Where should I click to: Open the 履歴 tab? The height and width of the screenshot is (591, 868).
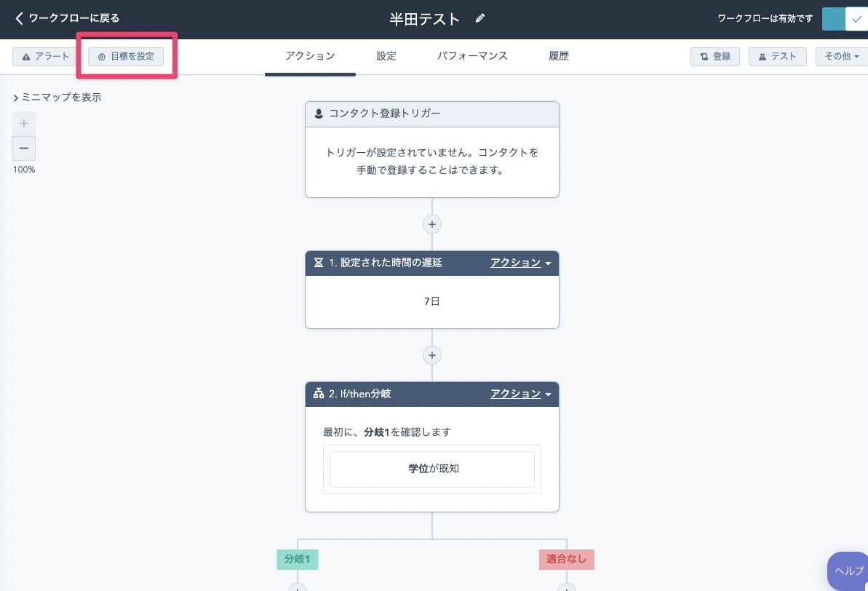[559, 56]
